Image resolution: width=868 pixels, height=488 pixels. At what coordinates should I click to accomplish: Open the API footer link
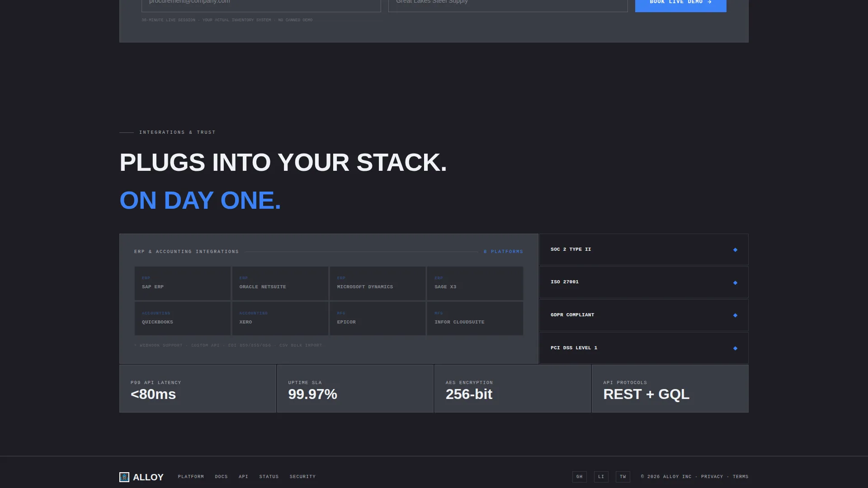[243, 477]
